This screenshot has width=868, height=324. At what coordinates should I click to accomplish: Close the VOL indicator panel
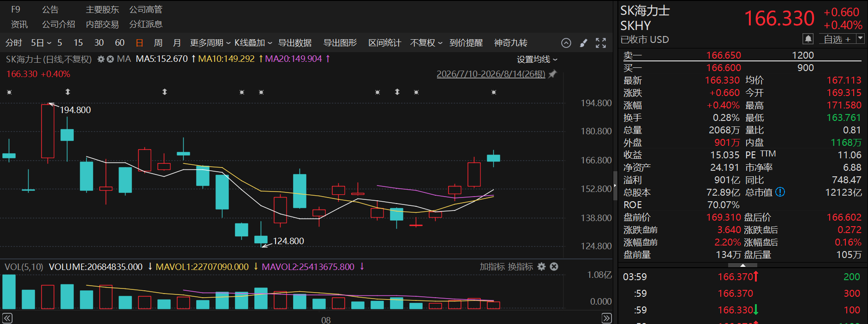coord(554,267)
